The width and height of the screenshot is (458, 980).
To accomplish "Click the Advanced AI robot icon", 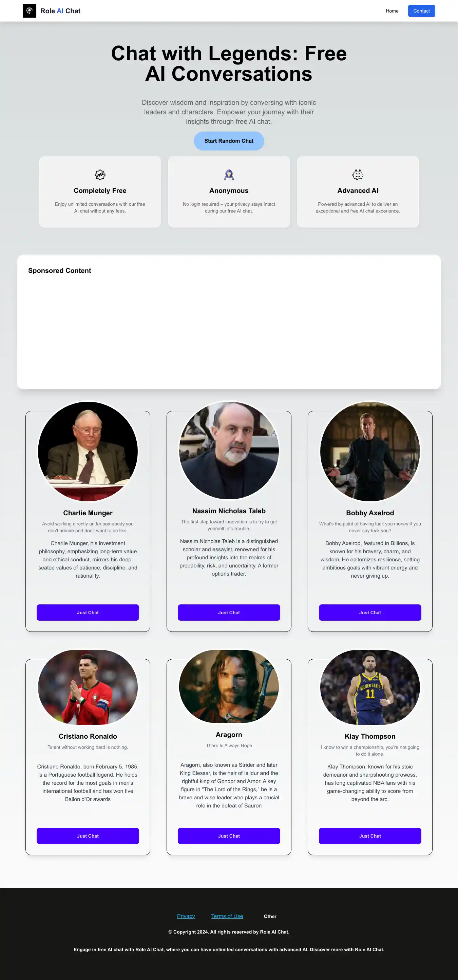I will (x=358, y=175).
